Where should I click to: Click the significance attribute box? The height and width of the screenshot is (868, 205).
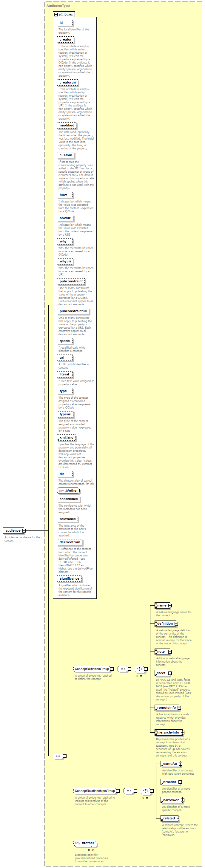click(x=69, y=578)
